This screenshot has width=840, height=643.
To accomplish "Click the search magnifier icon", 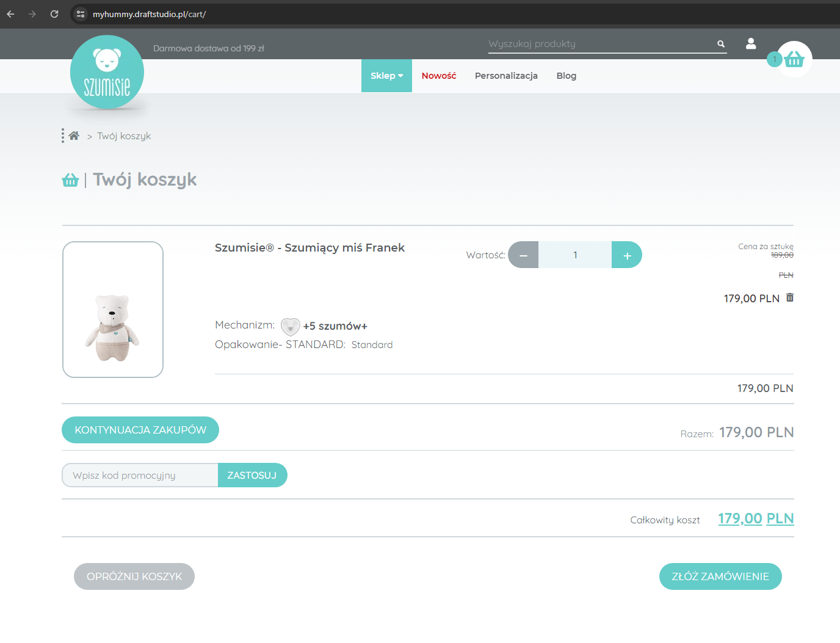I will (721, 44).
